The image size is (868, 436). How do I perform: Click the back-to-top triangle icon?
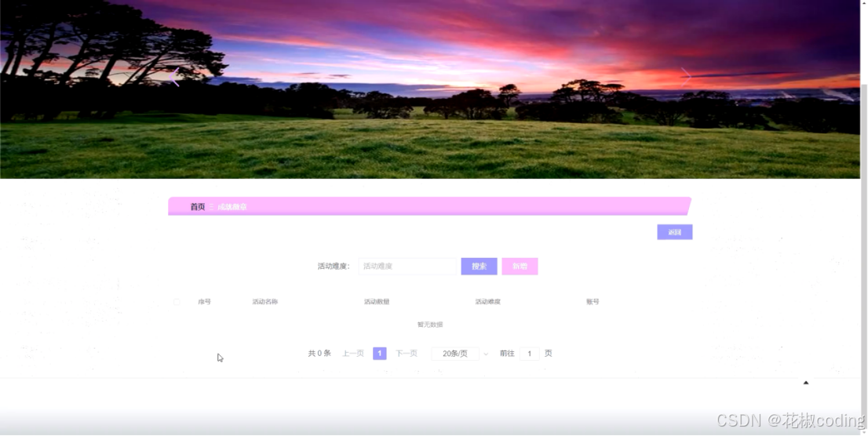click(x=806, y=383)
